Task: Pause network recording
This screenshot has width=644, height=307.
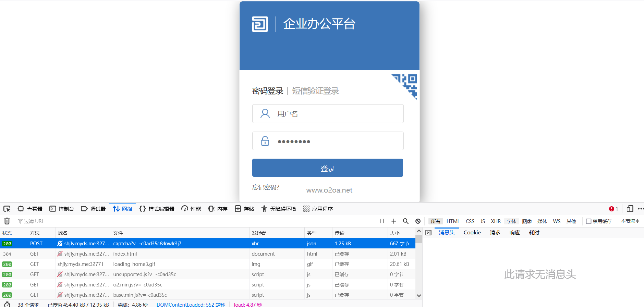Action: 382,221
